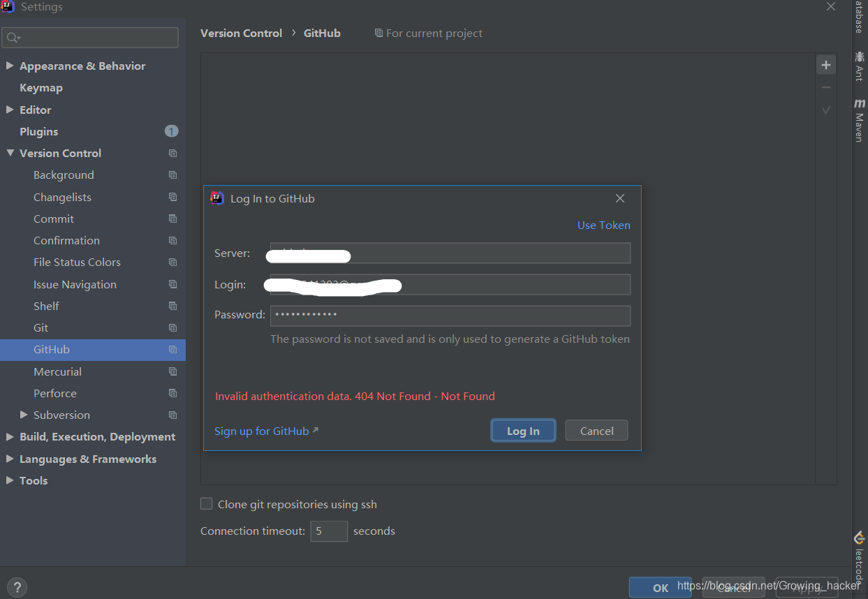868x599 pixels.
Task: Click Version Control breadcrumb
Action: point(242,33)
